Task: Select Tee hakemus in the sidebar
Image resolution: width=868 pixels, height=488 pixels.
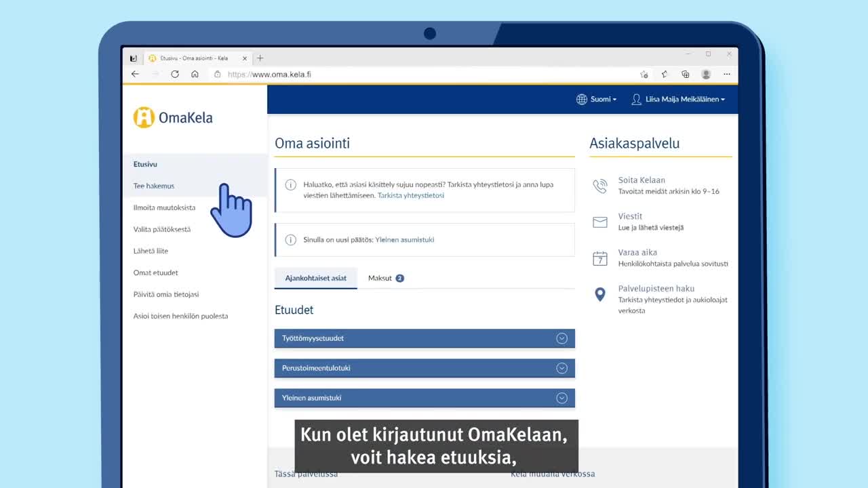Action: pos(153,186)
